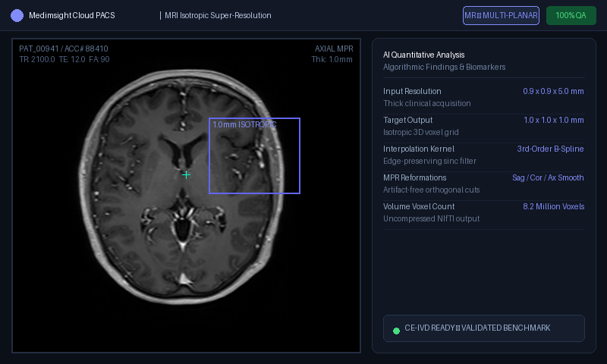This screenshot has height=364, width=607.
Task: Click the green CE-IVD status dot
Action: tap(396, 331)
